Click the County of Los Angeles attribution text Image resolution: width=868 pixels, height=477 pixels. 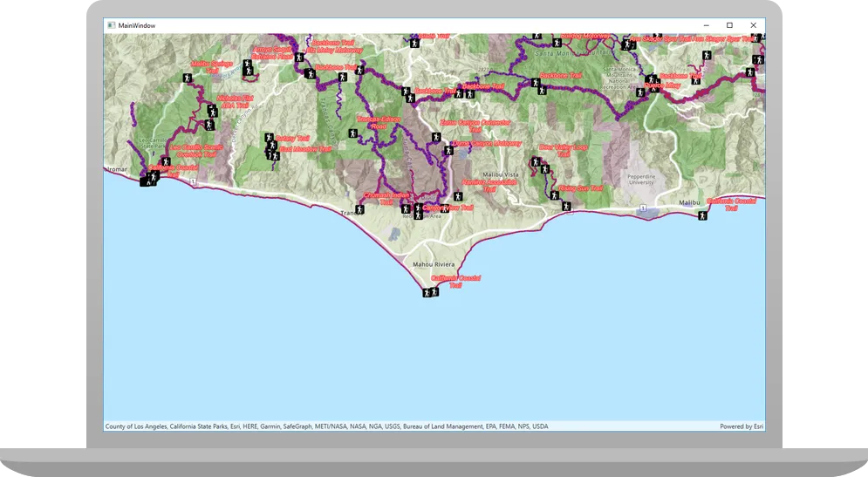pos(137,426)
